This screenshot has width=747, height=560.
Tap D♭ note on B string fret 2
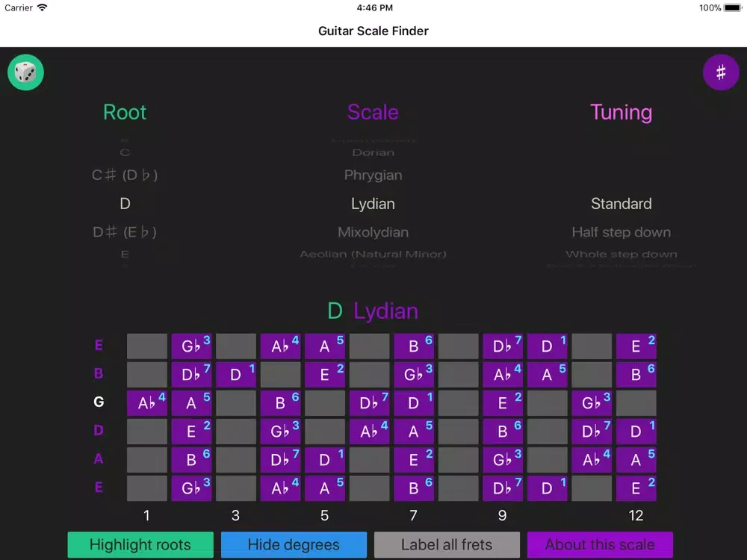click(191, 375)
